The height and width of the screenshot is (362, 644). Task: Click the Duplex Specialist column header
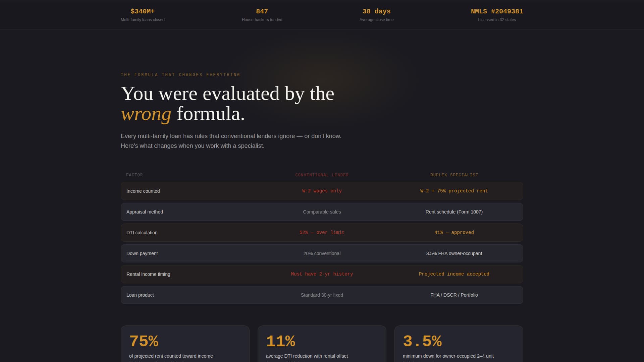point(454,175)
